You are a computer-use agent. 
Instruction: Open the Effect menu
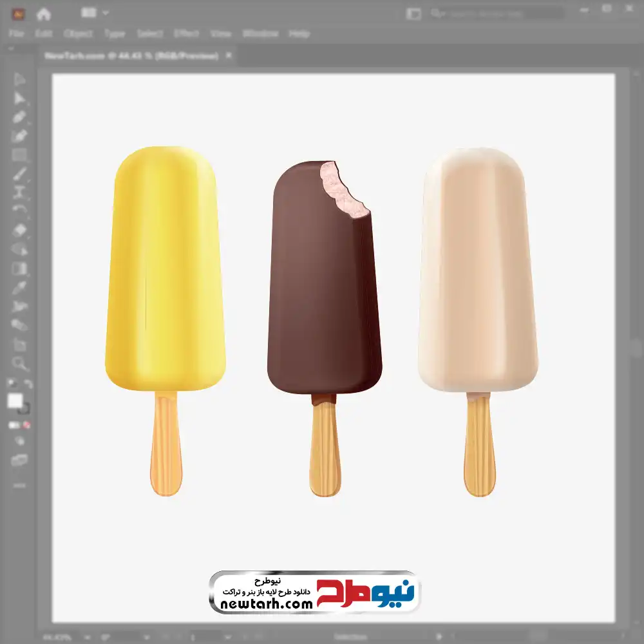[186, 33]
